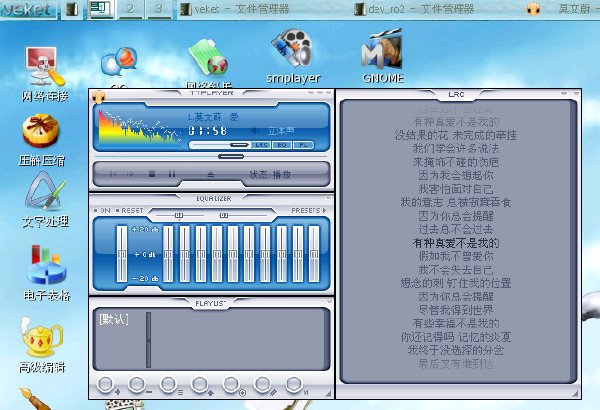This screenshot has width=600, height=410.
Task: Click the lyric line 尽管我得到世界
Action: (456, 310)
